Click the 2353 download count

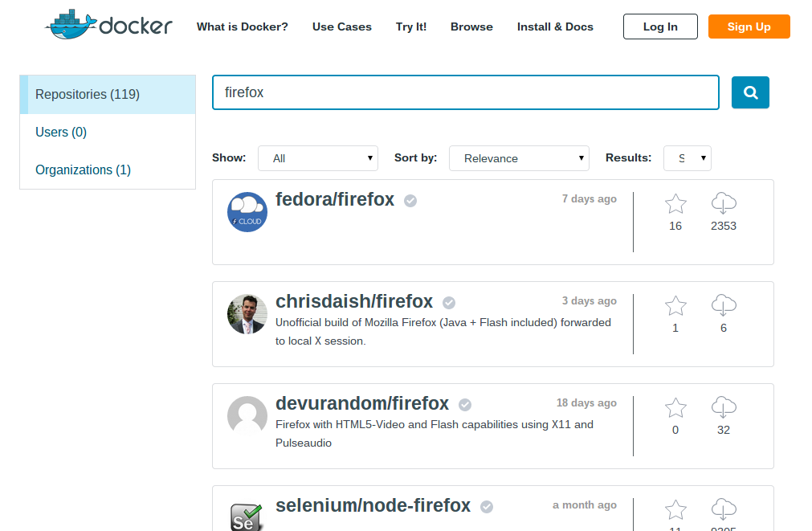(724, 226)
